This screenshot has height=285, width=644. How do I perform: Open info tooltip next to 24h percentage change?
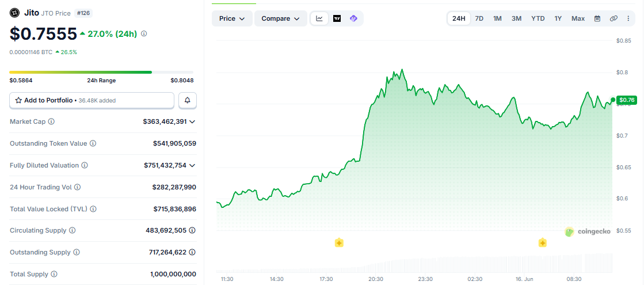tap(144, 34)
